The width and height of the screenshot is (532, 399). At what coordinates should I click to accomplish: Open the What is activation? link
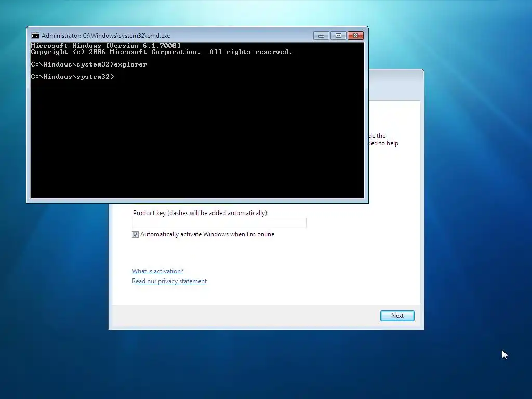[x=157, y=271]
